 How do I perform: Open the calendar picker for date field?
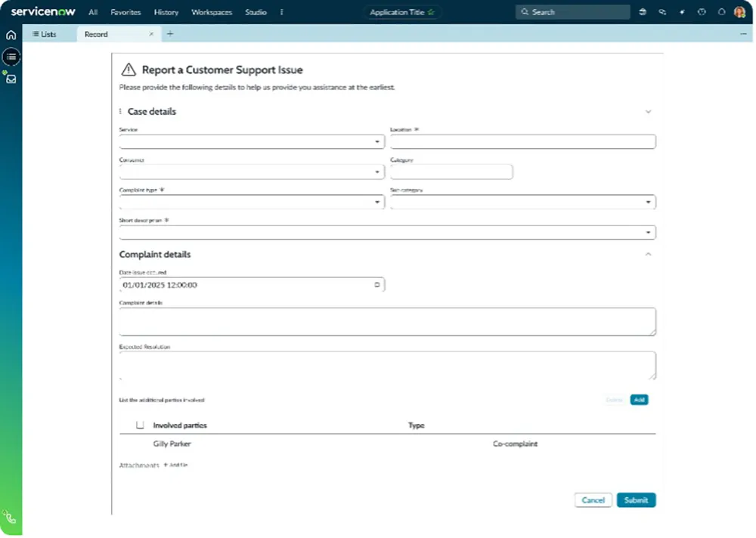point(377,285)
